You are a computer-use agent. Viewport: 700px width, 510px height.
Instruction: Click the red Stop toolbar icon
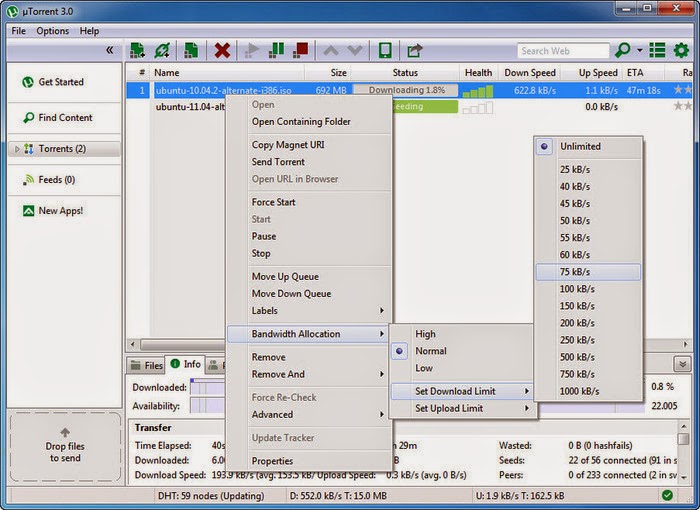(x=300, y=50)
